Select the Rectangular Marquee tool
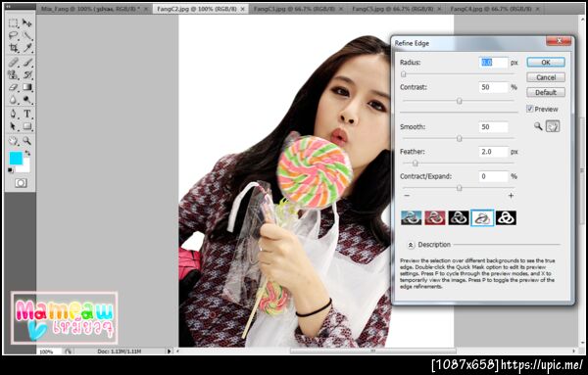The height and width of the screenshot is (375, 588). click(14, 23)
